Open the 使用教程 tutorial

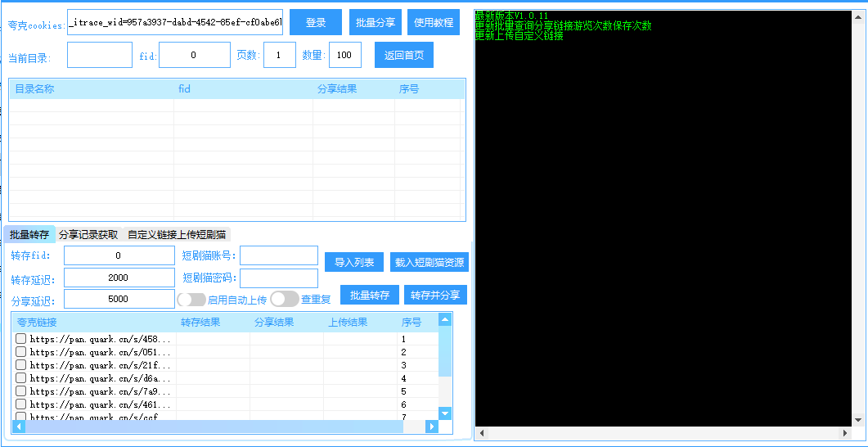[x=434, y=23]
